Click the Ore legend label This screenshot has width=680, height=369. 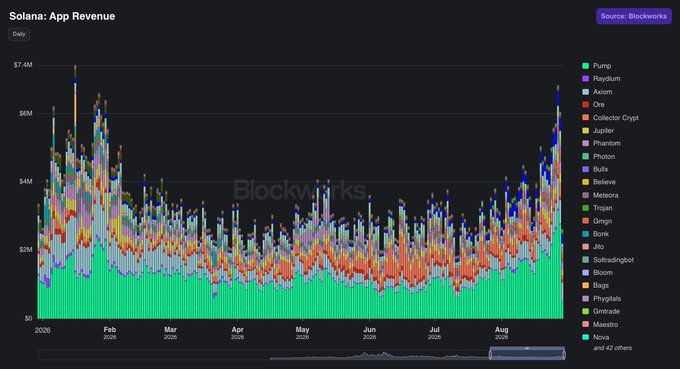pyautogui.click(x=598, y=104)
